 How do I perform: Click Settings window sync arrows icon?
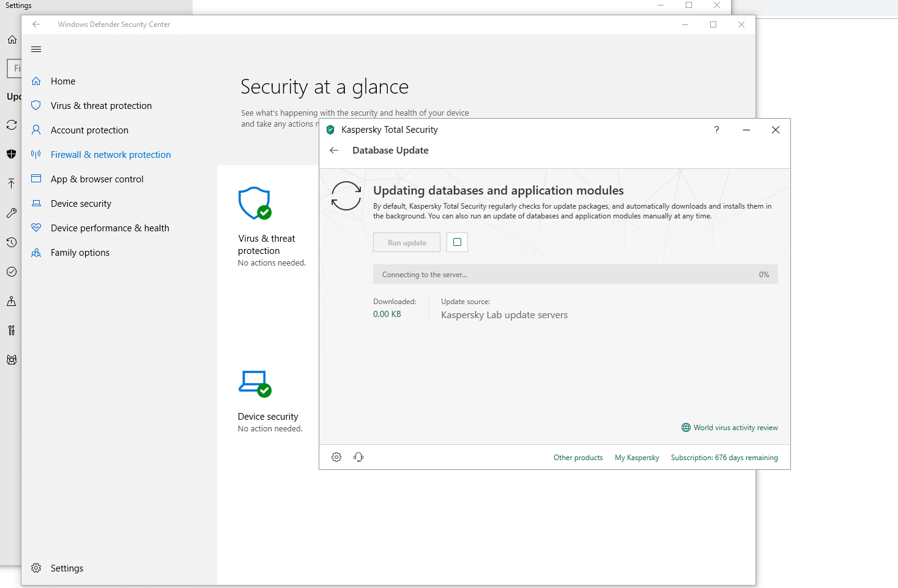point(12,125)
